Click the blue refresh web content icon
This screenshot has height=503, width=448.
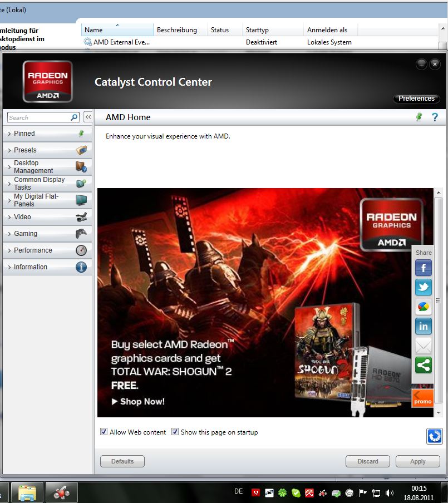pos(435,436)
